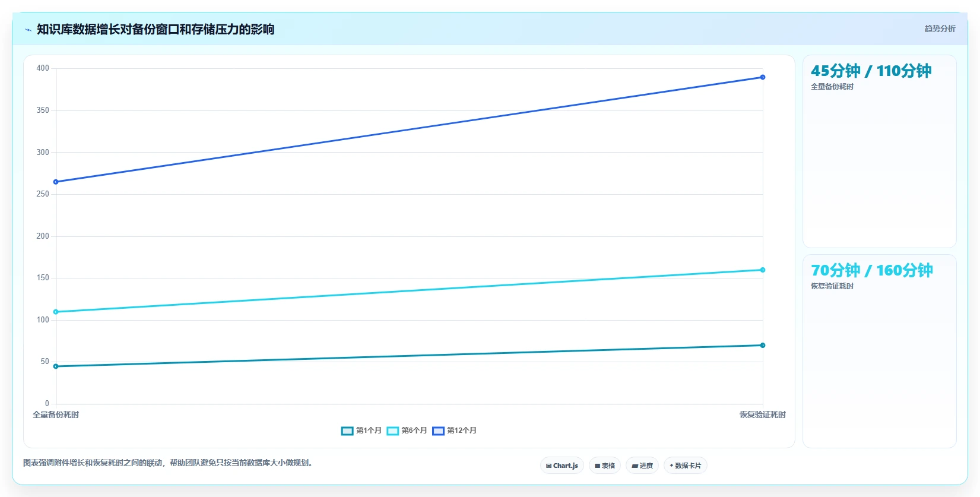The width and height of the screenshot is (980, 497).
Task: Click the 全量备份耗时 x-axis label
Action: click(56, 415)
